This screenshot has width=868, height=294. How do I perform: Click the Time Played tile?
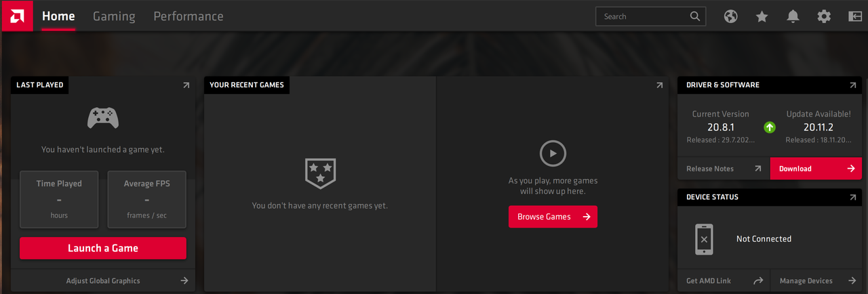click(x=59, y=199)
